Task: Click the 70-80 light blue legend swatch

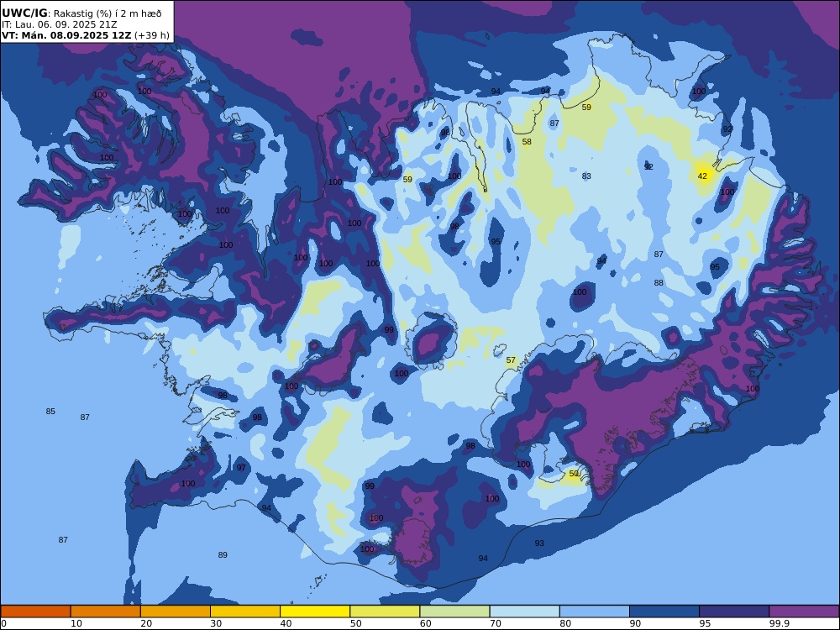Action: pos(525,612)
